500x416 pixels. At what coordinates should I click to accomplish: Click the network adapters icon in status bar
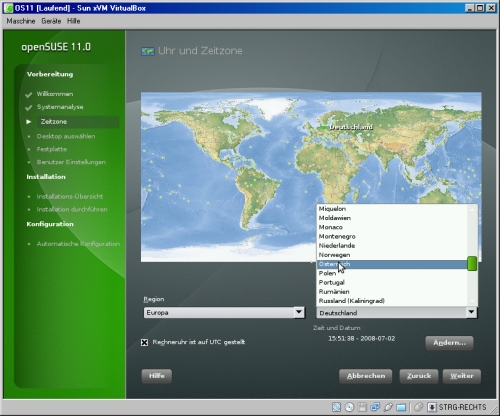[x=375, y=407]
